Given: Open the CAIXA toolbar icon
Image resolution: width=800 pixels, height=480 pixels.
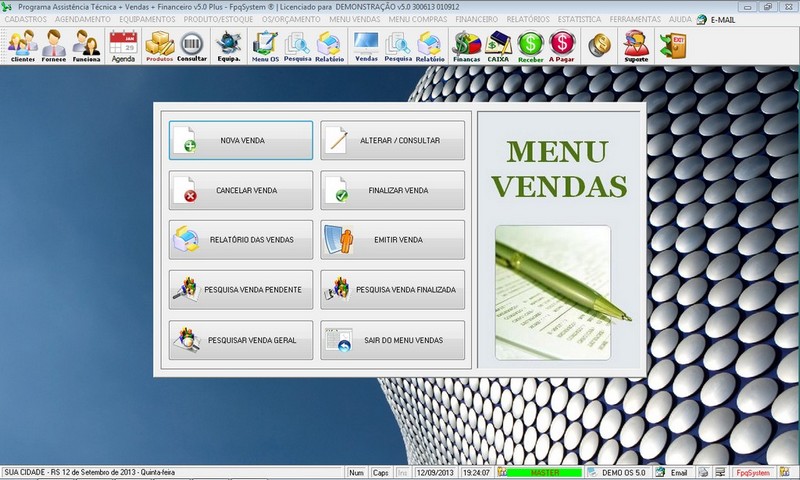Looking at the screenshot, I should pos(498,46).
